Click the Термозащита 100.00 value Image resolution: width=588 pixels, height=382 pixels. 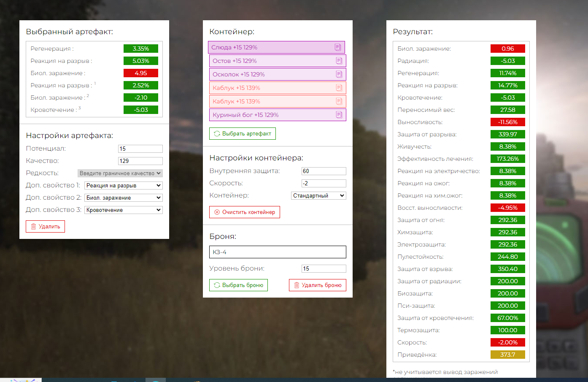(508, 330)
